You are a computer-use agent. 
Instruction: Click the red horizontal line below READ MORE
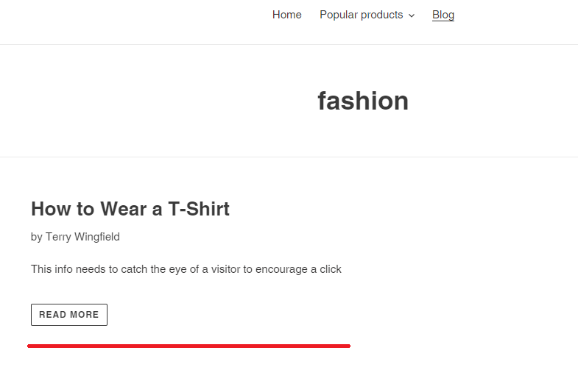188,346
